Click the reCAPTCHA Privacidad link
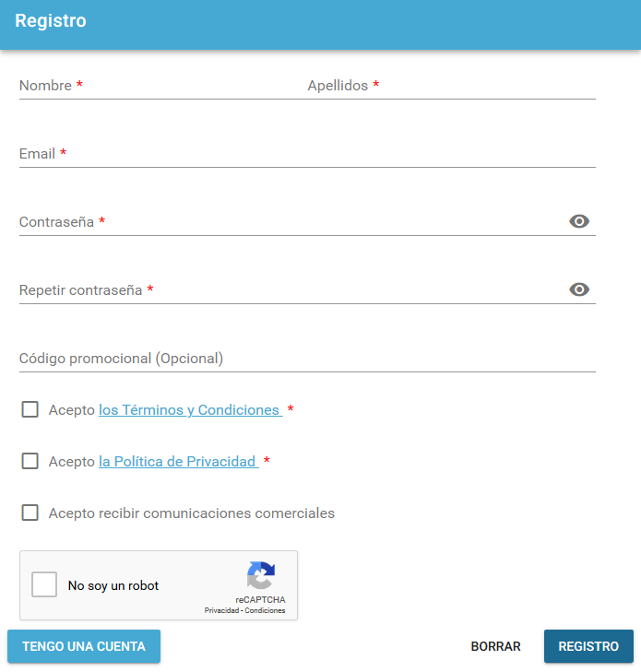641x672 pixels. 221,610
